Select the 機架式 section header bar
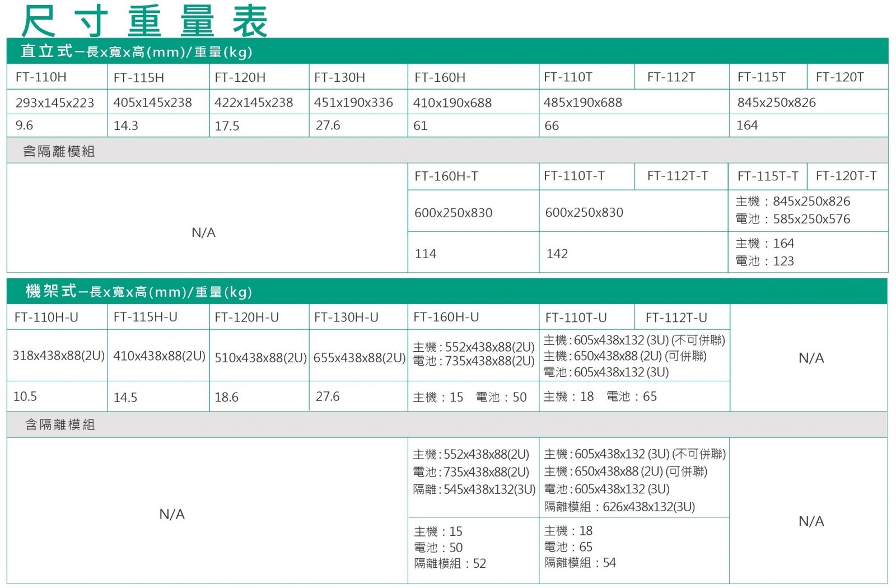The image size is (896, 588). tap(447, 291)
